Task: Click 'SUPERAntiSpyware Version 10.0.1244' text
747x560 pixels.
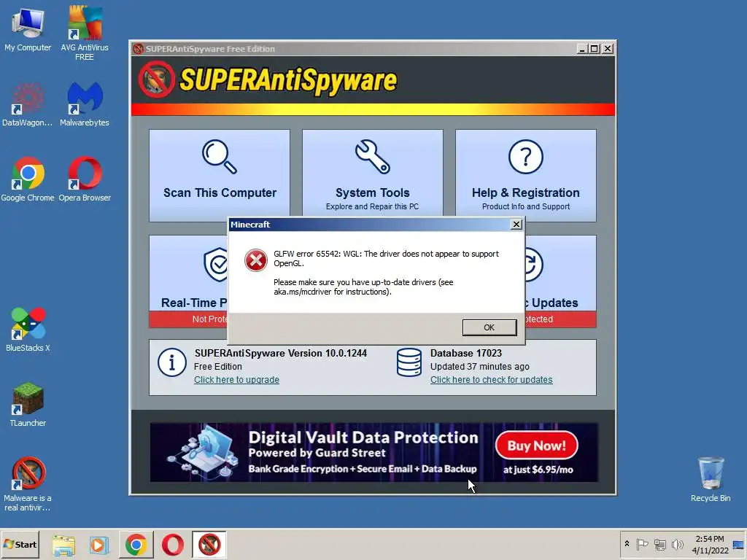Action: pyautogui.click(x=281, y=353)
